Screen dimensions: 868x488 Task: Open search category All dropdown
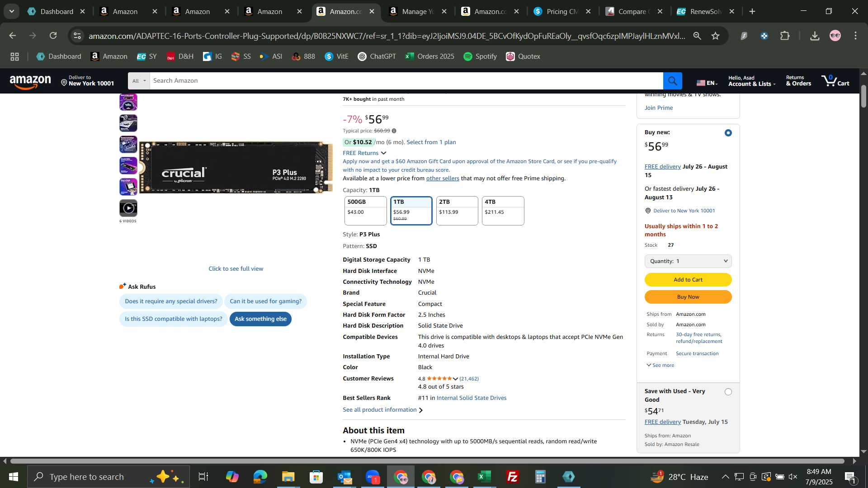(x=139, y=81)
